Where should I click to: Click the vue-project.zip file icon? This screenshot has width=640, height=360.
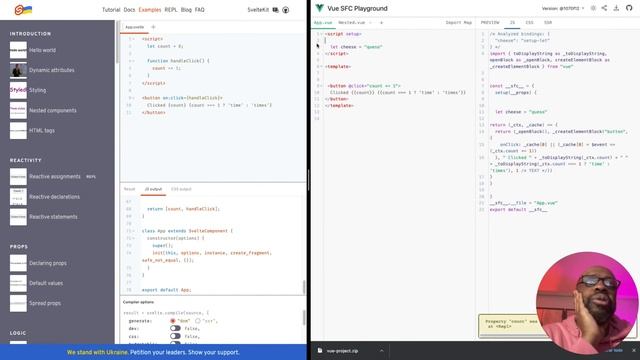coord(320,351)
